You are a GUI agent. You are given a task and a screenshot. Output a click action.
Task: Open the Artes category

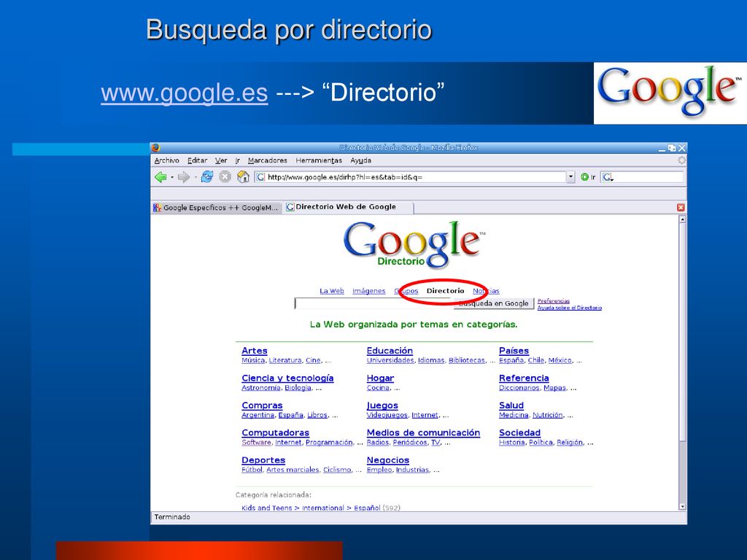coord(255,351)
